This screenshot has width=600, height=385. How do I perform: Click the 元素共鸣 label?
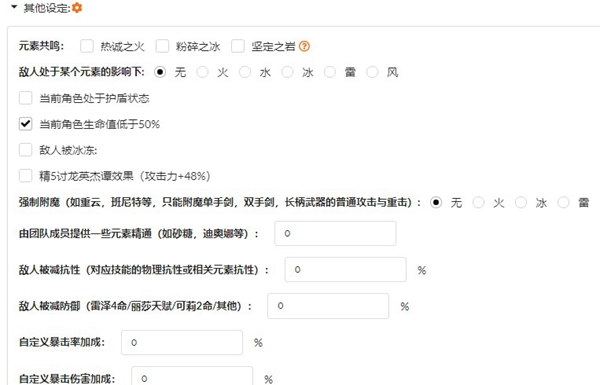[x=41, y=46]
